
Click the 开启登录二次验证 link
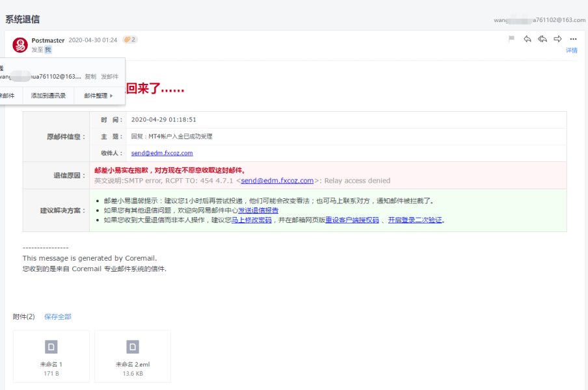click(x=415, y=220)
